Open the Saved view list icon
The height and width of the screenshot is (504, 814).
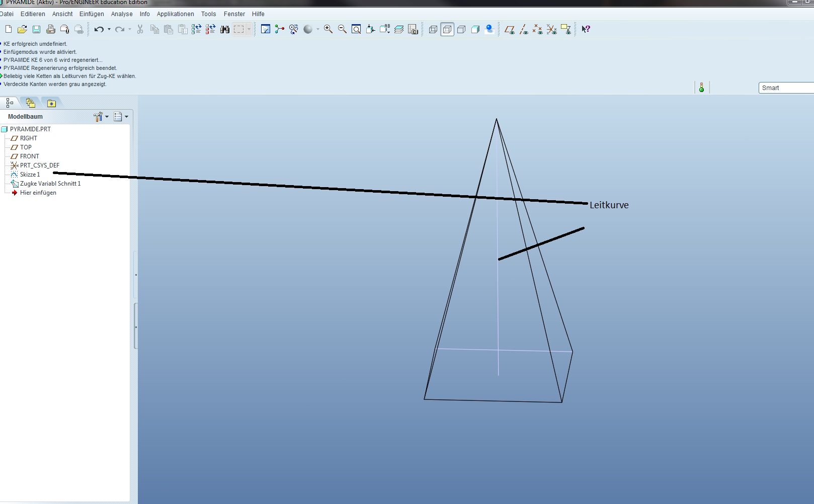385,29
